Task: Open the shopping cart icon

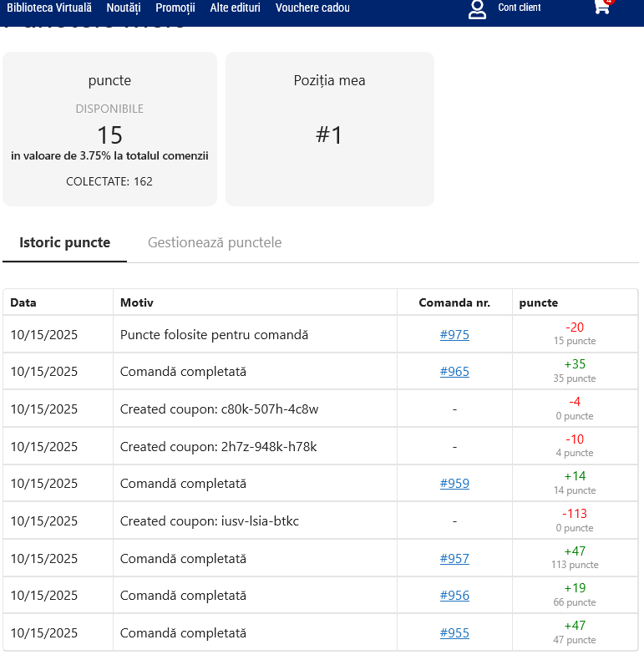Action: [601, 7]
